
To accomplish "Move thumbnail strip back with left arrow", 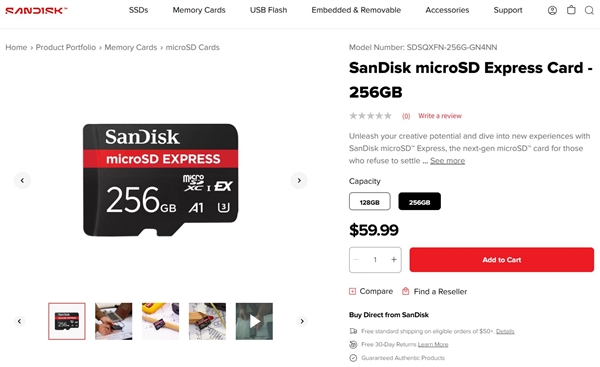I will pyautogui.click(x=20, y=321).
